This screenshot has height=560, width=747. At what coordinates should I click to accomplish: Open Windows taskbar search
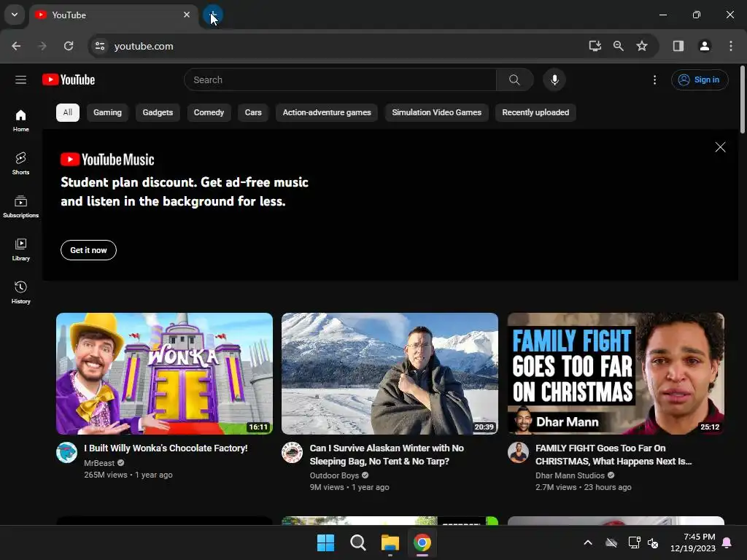357,542
